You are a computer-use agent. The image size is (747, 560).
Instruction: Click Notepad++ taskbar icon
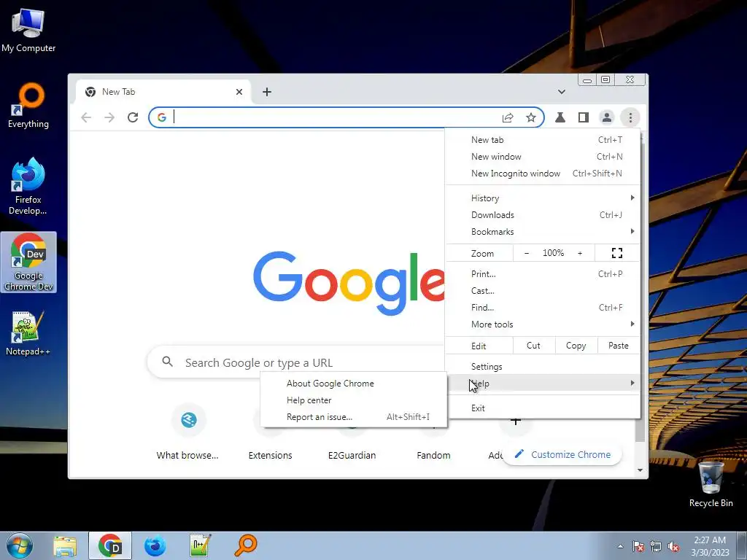pos(200,545)
